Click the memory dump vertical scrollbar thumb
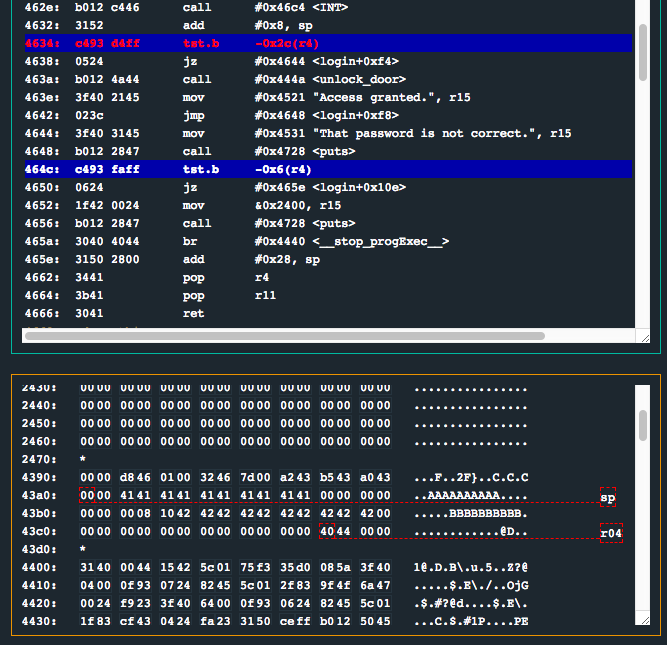Screen dimensions: 667x645 click(642, 423)
